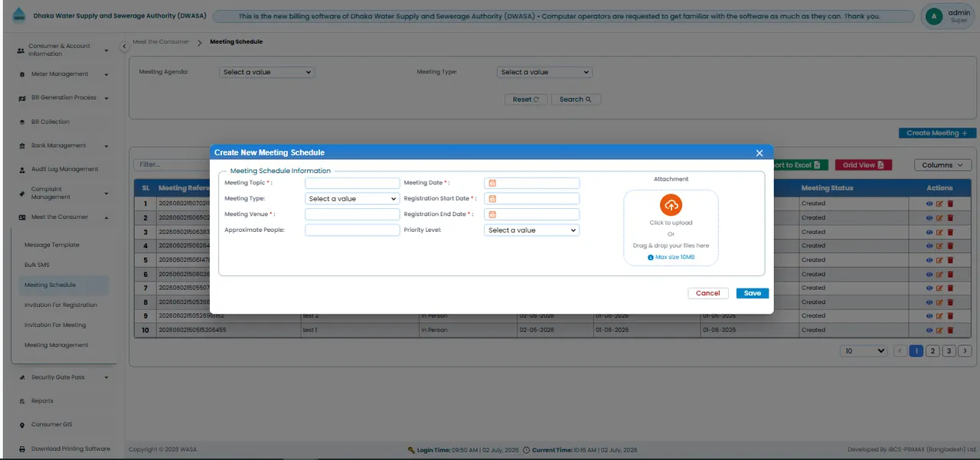The height and width of the screenshot is (460, 980).
Task: Open Invitation For Registration submenu item
Action: coord(60,305)
